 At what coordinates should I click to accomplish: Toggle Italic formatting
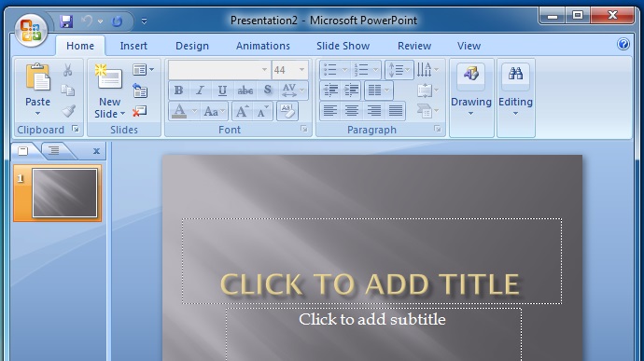(200, 90)
